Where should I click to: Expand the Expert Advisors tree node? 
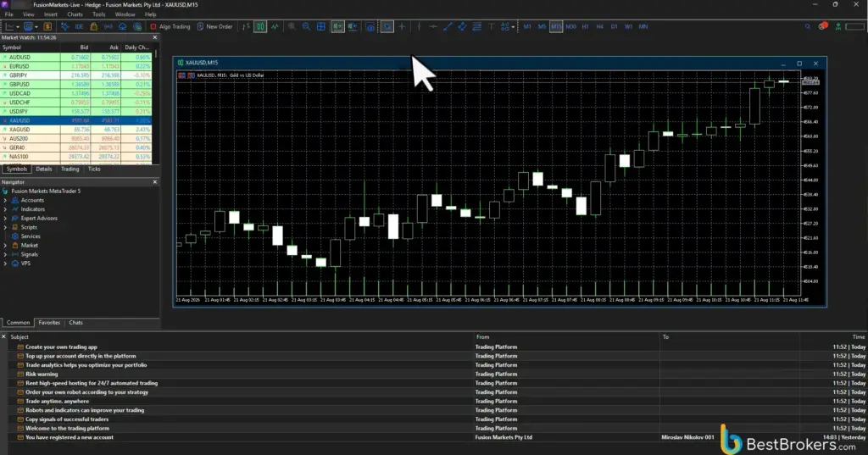coord(5,218)
